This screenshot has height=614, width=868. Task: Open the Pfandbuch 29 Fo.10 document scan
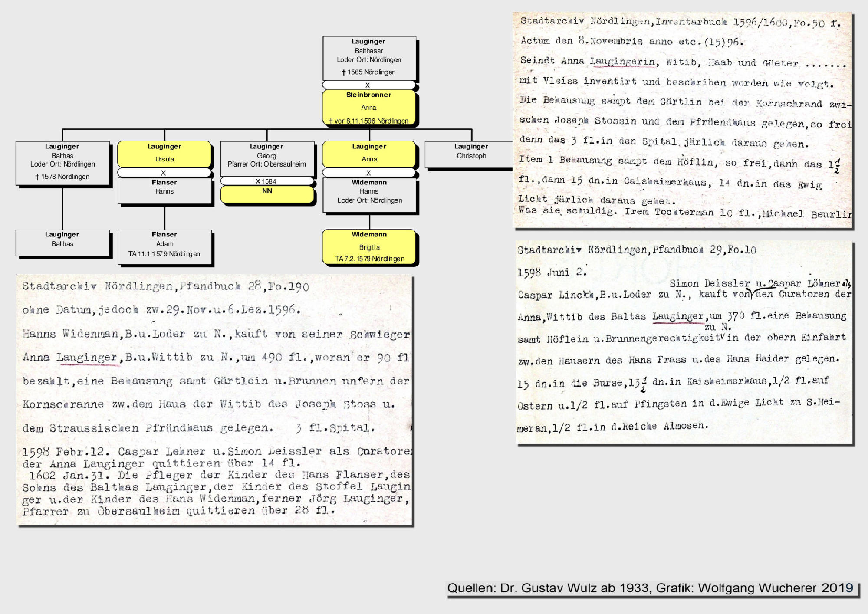click(x=684, y=342)
